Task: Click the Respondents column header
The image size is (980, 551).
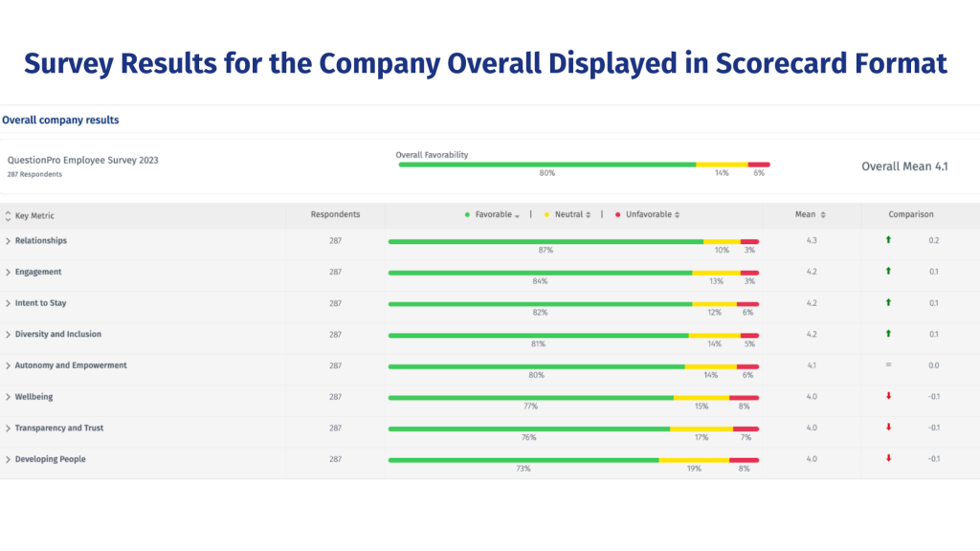Action: point(335,214)
